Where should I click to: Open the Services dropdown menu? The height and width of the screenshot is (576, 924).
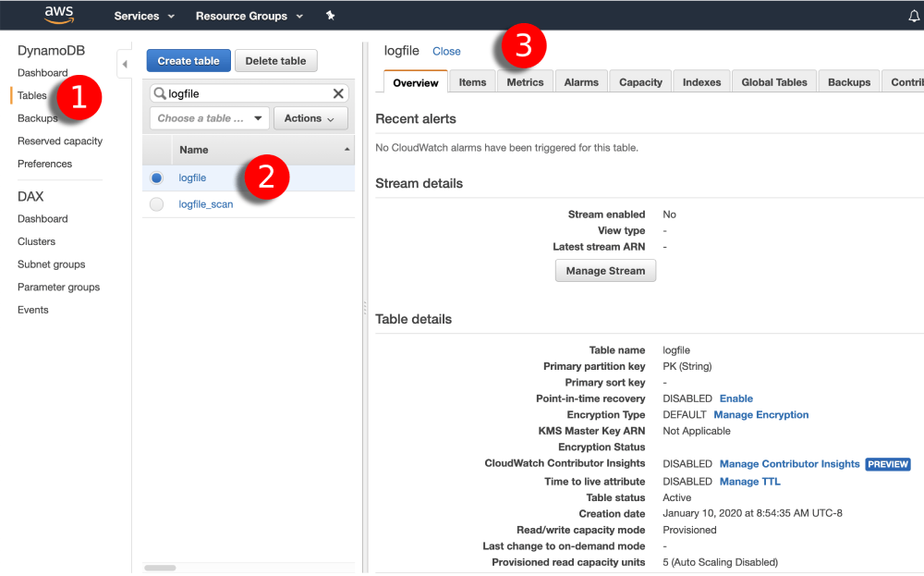144,16
